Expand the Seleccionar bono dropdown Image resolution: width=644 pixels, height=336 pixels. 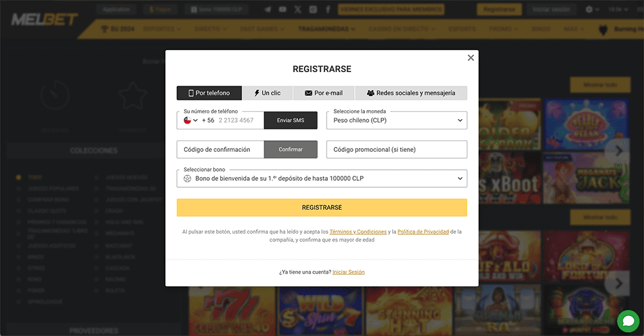[322, 178]
